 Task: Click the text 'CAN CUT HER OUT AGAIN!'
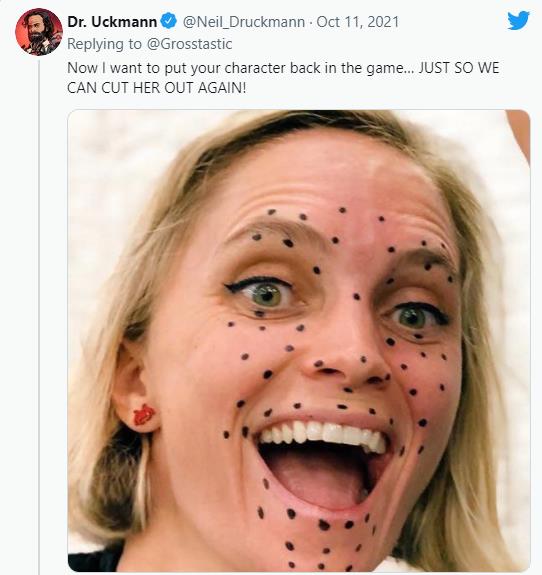point(157,88)
